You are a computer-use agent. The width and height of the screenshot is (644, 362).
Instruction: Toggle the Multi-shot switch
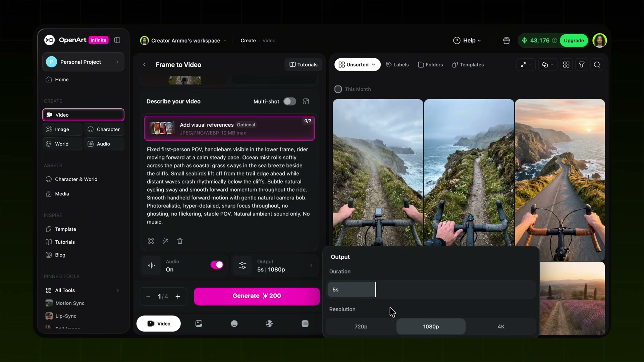point(290,102)
